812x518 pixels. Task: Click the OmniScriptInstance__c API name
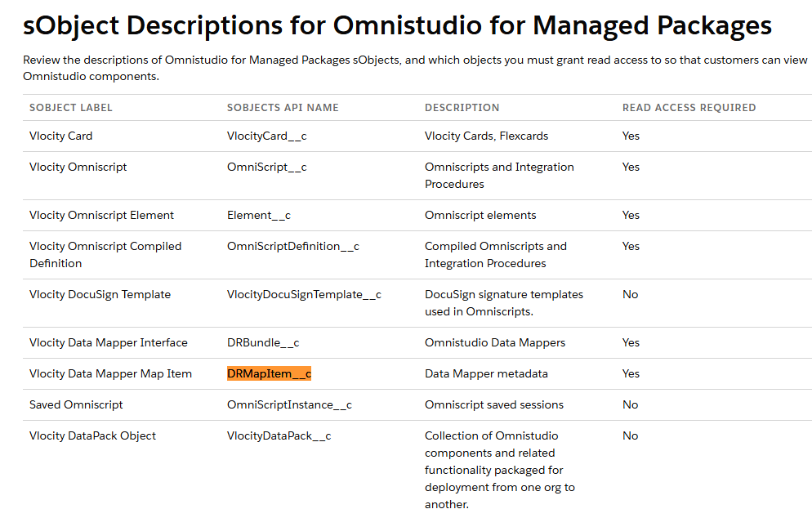click(289, 404)
